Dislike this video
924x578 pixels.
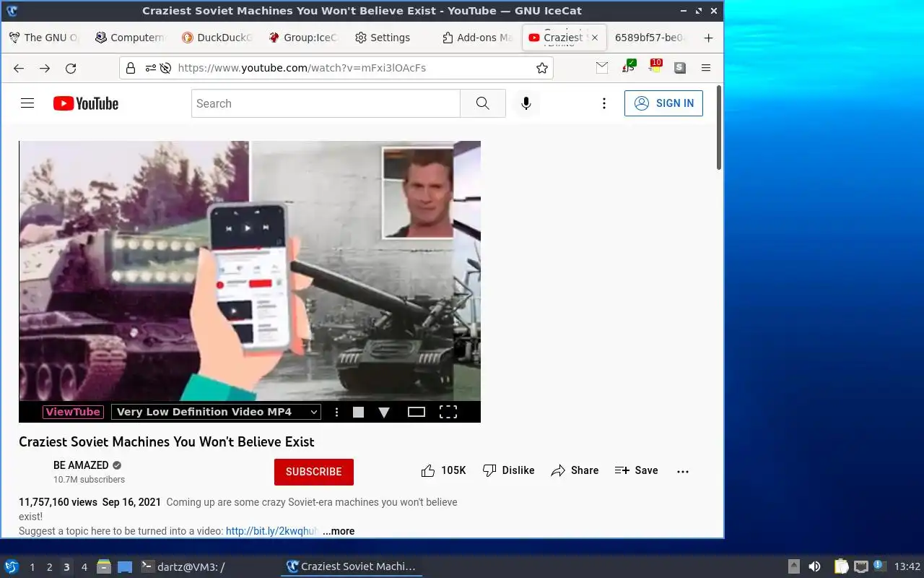tap(509, 470)
